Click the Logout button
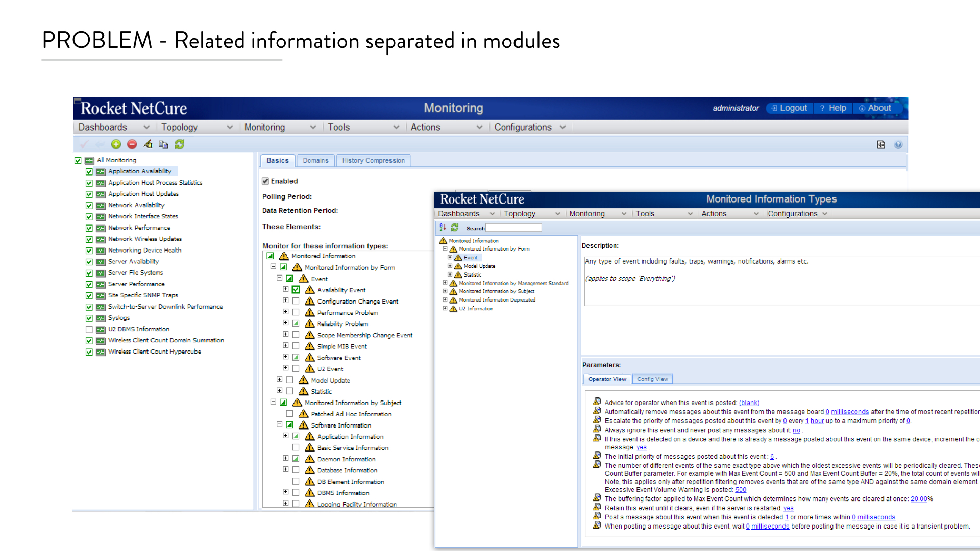980x551 pixels. pyautogui.click(x=789, y=108)
